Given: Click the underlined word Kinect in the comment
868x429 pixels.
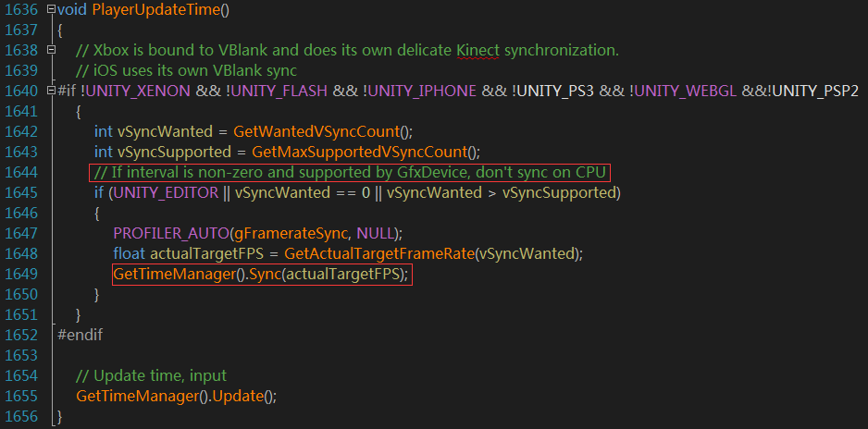Looking at the screenshot, I should 478,50.
